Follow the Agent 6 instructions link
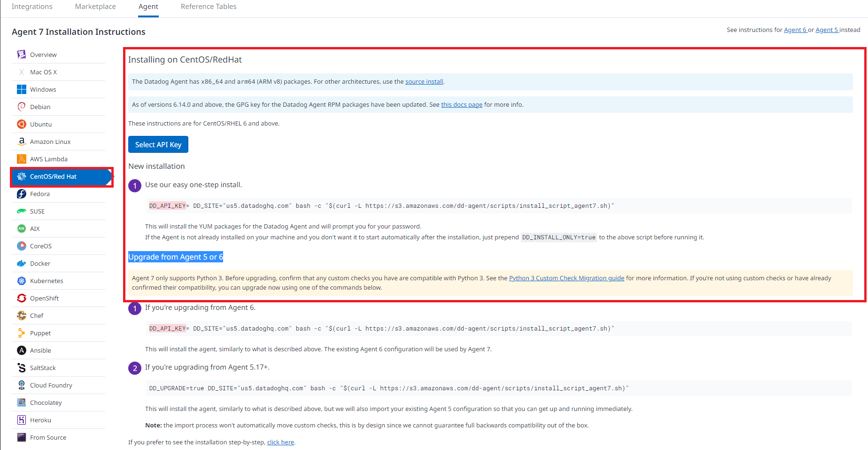Screen dimensions: 868x450 pyautogui.click(x=795, y=30)
